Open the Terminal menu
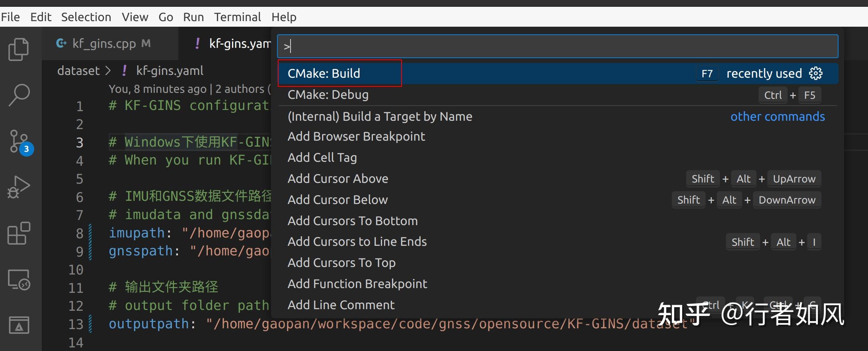Image resolution: width=868 pixels, height=351 pixels. point(237,17)
